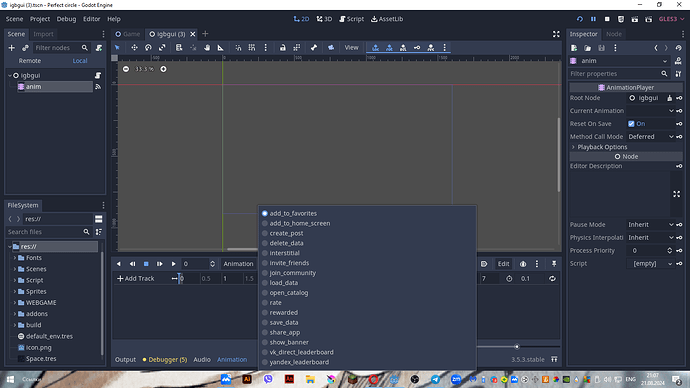The image size is (690, 388).
Task: Toggle distraction-free mode icon
Action: click(x=556, y=34)
